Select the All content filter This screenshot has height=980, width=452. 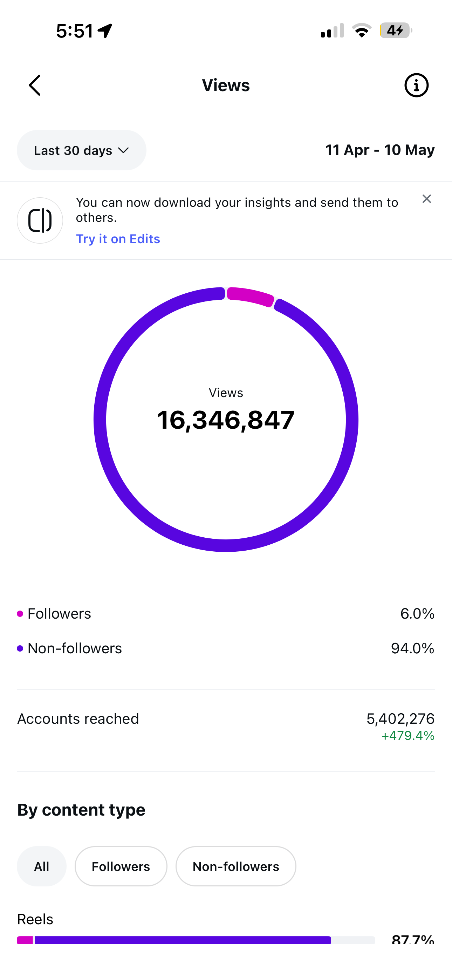coord(41,866)
